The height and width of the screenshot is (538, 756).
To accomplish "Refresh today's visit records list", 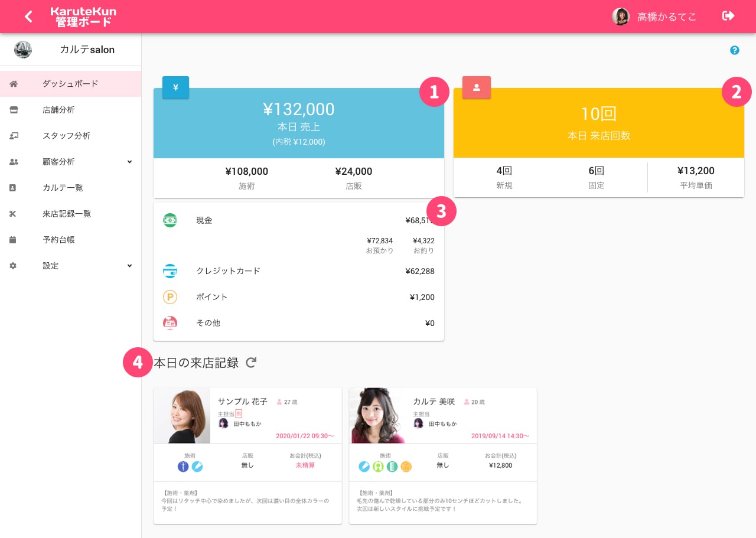I will point(251,363).
